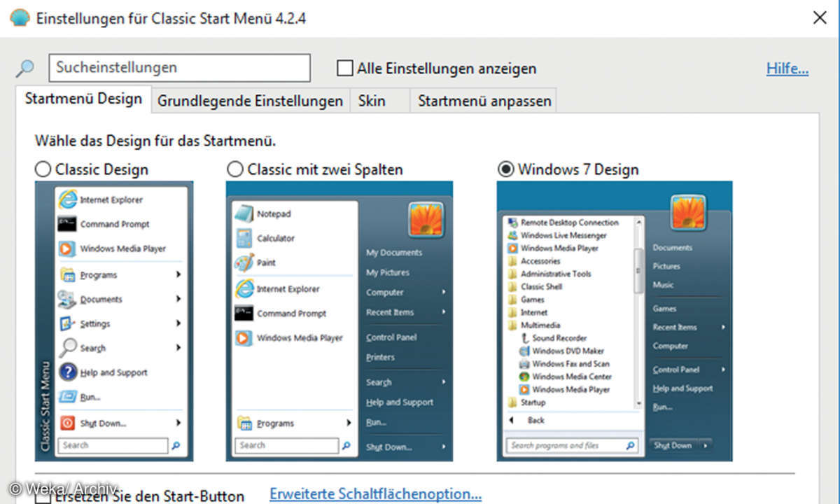This screenshot has height=504, width=840.
Task: Click the Administrative Tools folder icon
Action: 513,274
